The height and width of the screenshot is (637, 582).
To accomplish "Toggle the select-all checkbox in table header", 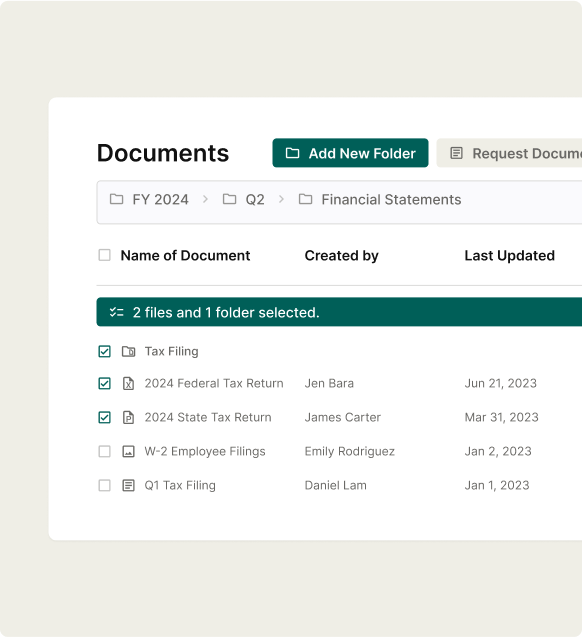I will (x=104, y=255).
